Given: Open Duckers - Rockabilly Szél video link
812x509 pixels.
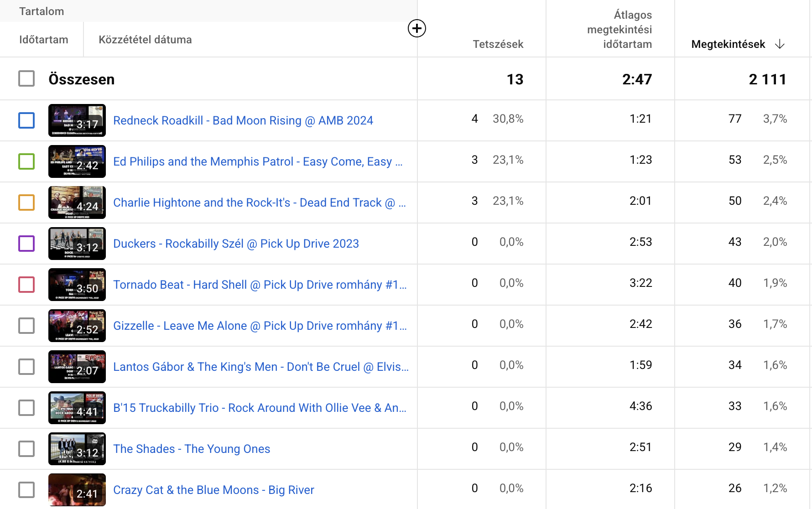Looking at the screenshot, I should click(x=236, y=244).
